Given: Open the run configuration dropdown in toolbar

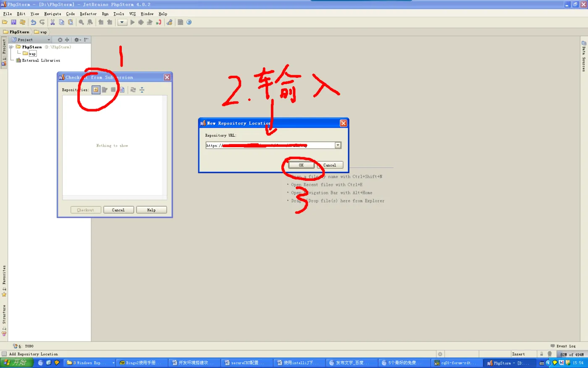Looking at the screenshot, I should (122, 22).
